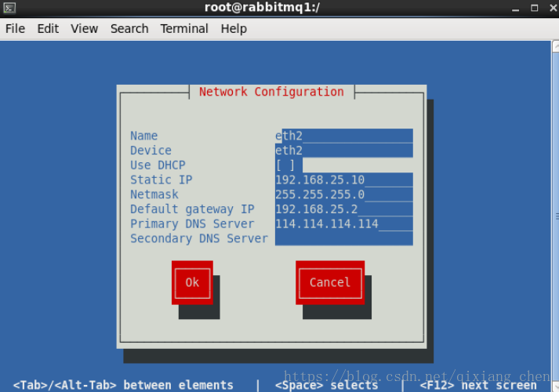Image resolution: width=559 pixels, height=392 pixels.
Task: Click the Cancel button
Action: click(330, 282)
